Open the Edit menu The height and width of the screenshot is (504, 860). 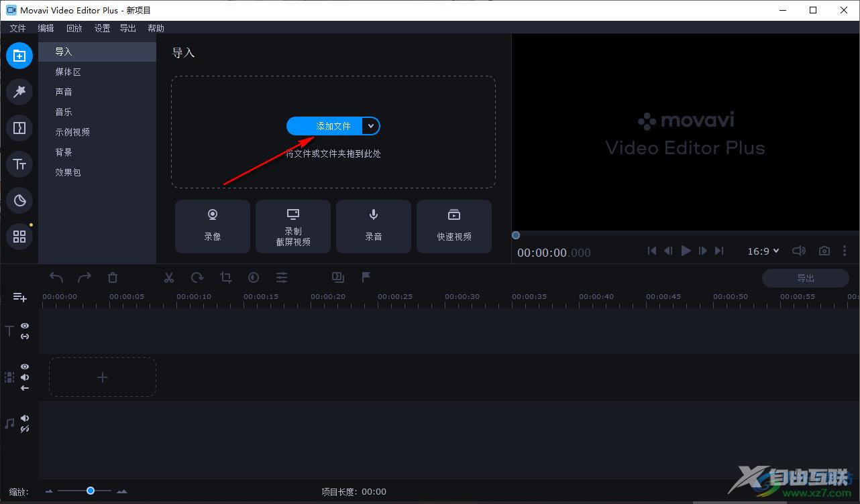click(x=46, y=28)
